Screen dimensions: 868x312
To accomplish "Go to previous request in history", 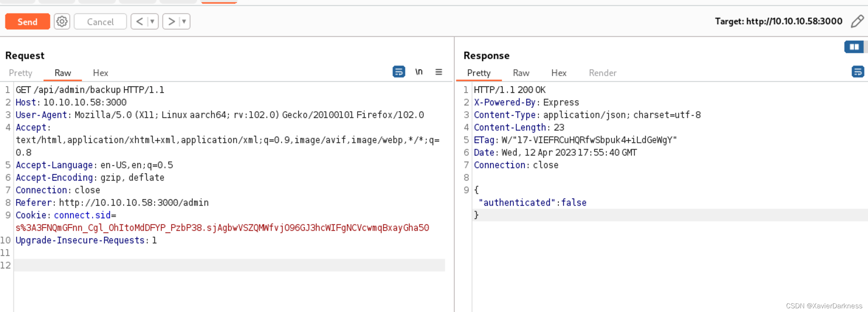I will pos(139,21).
